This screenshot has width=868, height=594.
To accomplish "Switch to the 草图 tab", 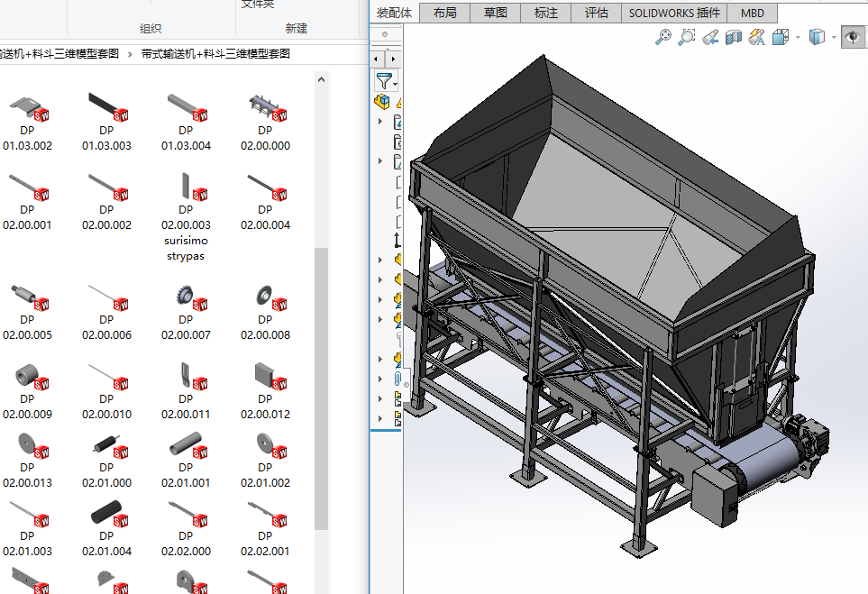I will click(495, 13).
